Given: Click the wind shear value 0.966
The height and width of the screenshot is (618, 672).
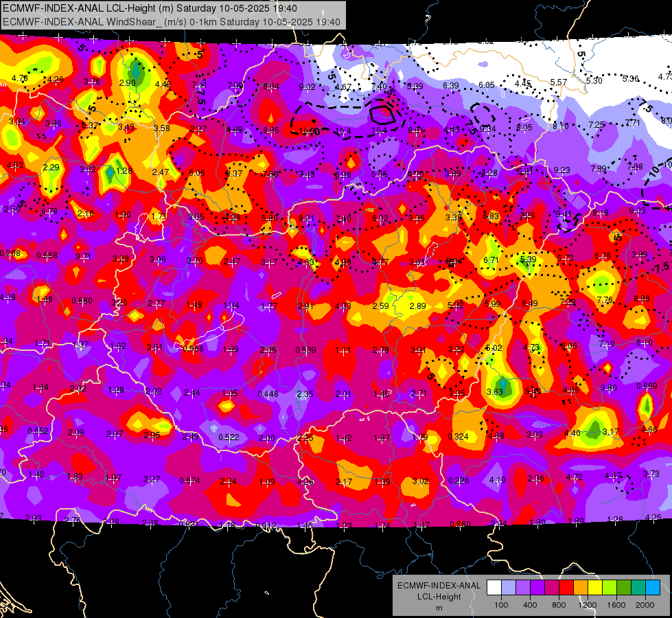Looking at the screenshot, I should pyautogui.click(x=194, y=348).
